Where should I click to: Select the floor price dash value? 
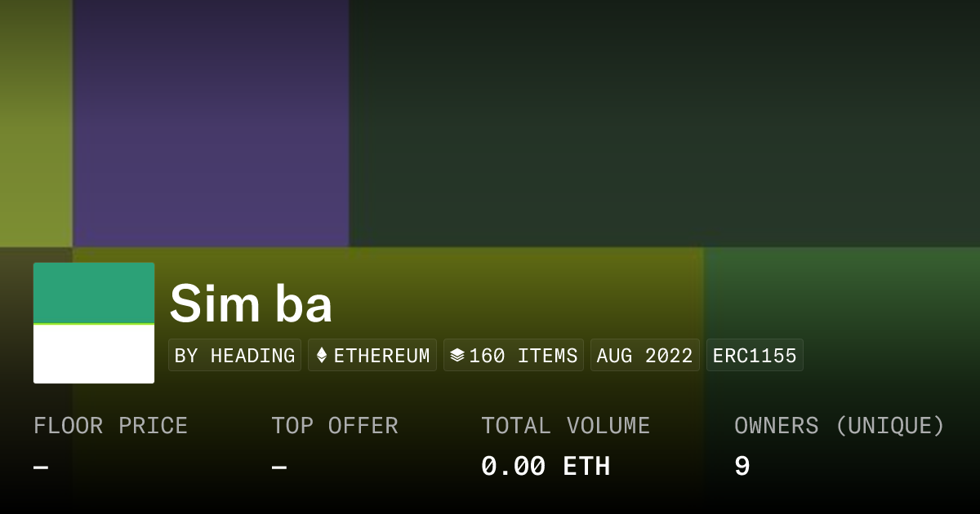[41, 467]
